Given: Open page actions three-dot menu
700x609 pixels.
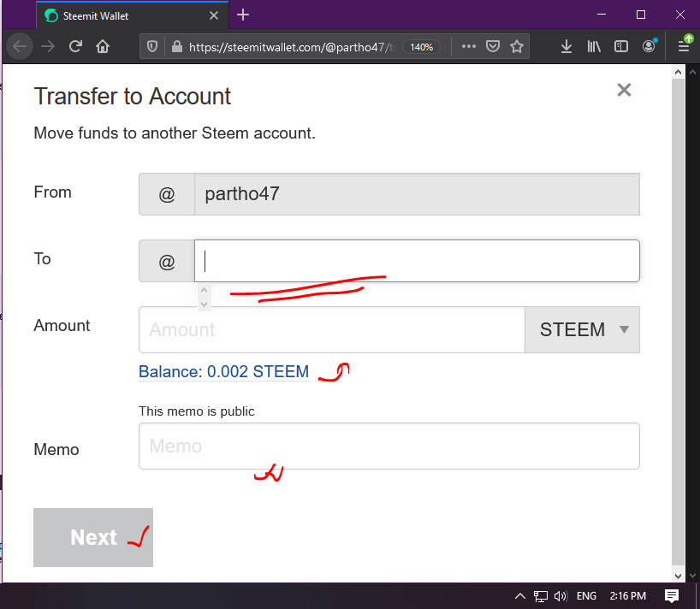Looking at the screenshot, I should (468, 46).
